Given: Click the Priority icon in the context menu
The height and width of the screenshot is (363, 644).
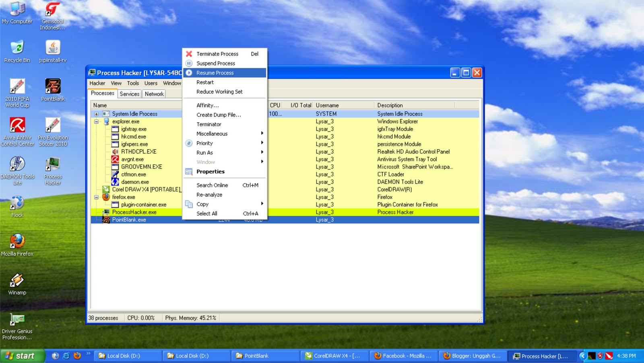Looking at the screenshot, I should pos(188,143).
